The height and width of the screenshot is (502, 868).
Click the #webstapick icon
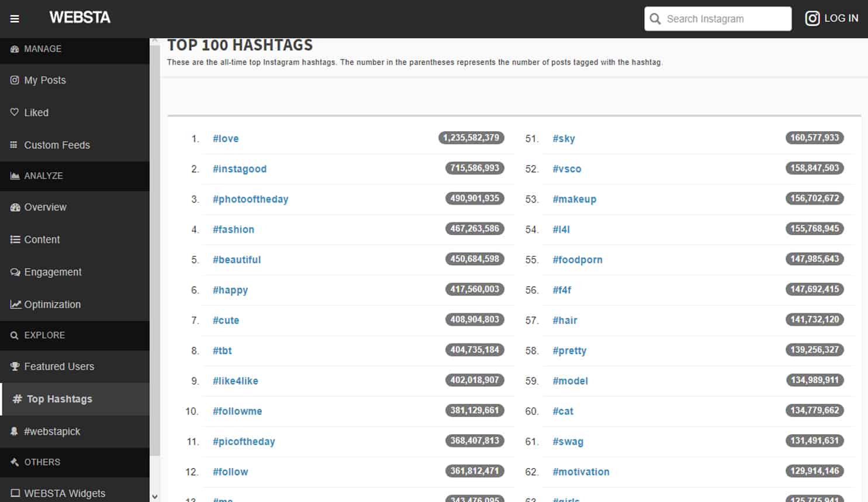click(x=14, y=431)
